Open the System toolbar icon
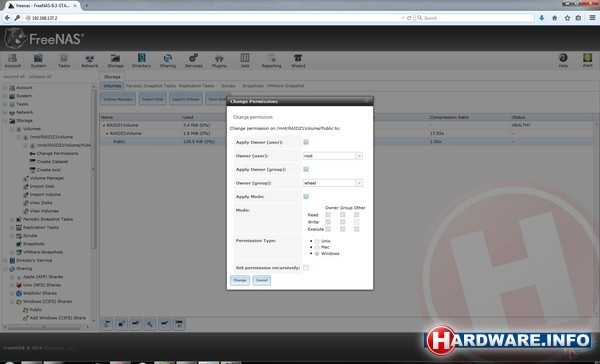 coord(38,60)
